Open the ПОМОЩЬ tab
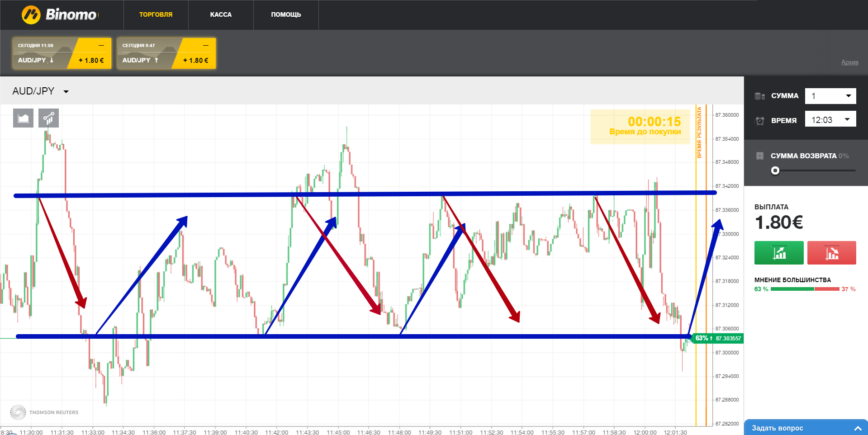 (x=286, y=14)
